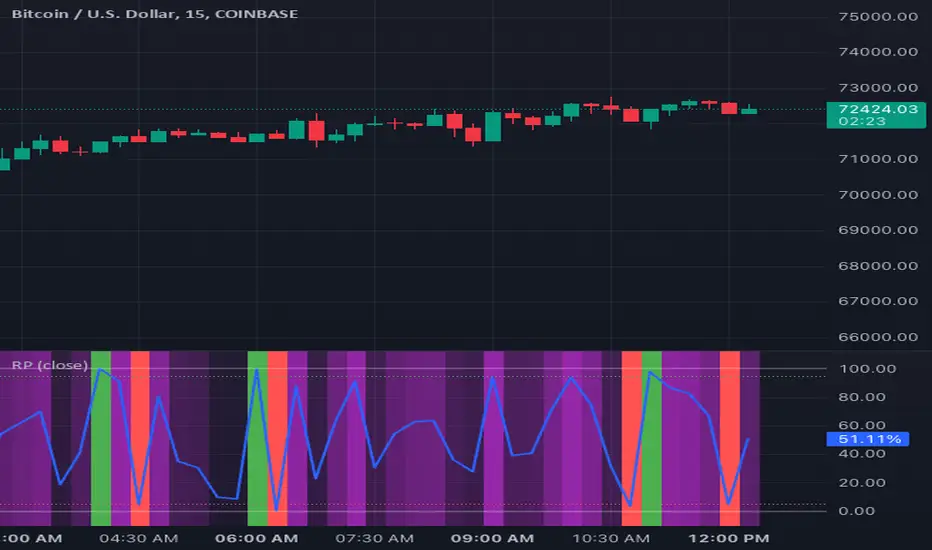Click the 07:30 AM time axis label
The image size is (932, 550).
pos(374,539)
